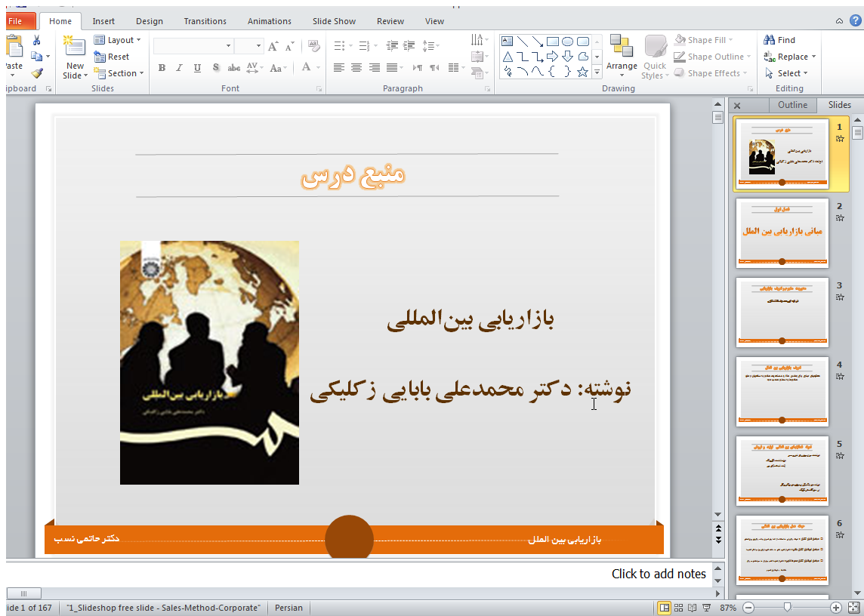Toggle Italic formatting
The width and height of the screenshot is (864, 616).
click(x=179, y=68)
